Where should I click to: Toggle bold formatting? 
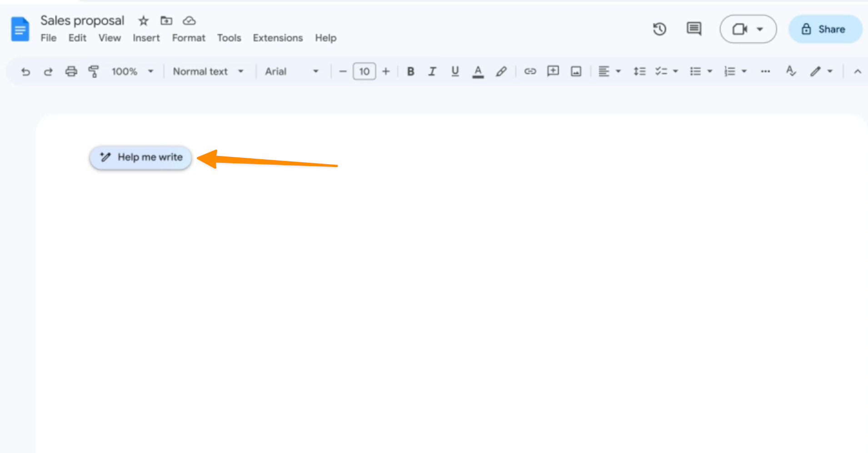tap(410, 71)
